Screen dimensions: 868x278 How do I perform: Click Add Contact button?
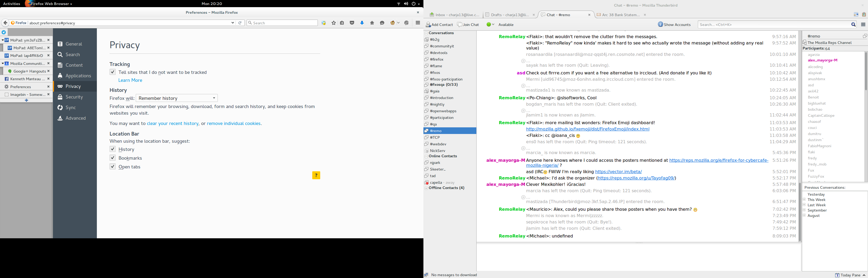point(439,25)
